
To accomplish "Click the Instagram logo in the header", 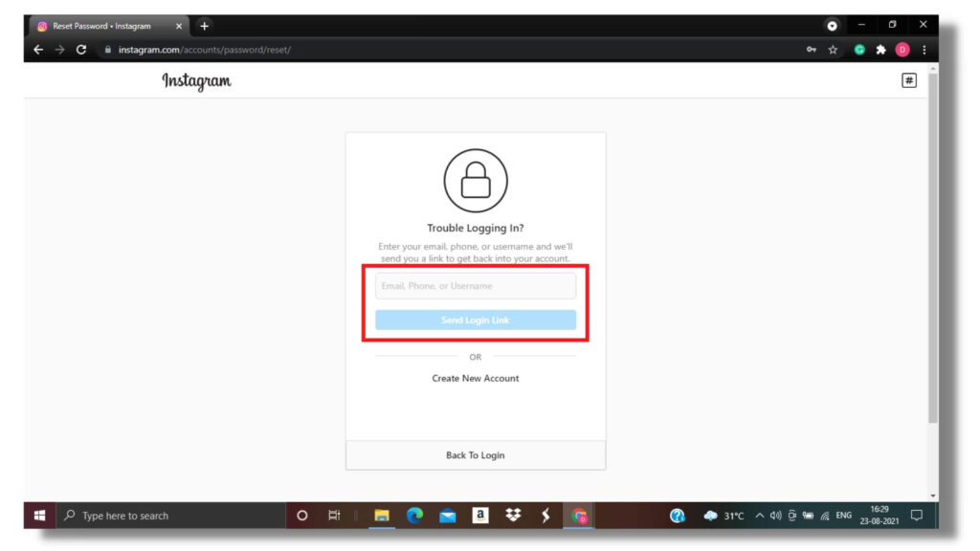I will coord(196,81).
